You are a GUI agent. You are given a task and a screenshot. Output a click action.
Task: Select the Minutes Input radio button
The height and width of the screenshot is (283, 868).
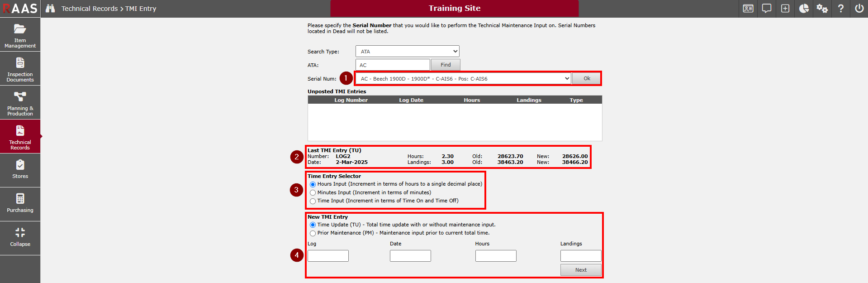[x=313, y=193]
